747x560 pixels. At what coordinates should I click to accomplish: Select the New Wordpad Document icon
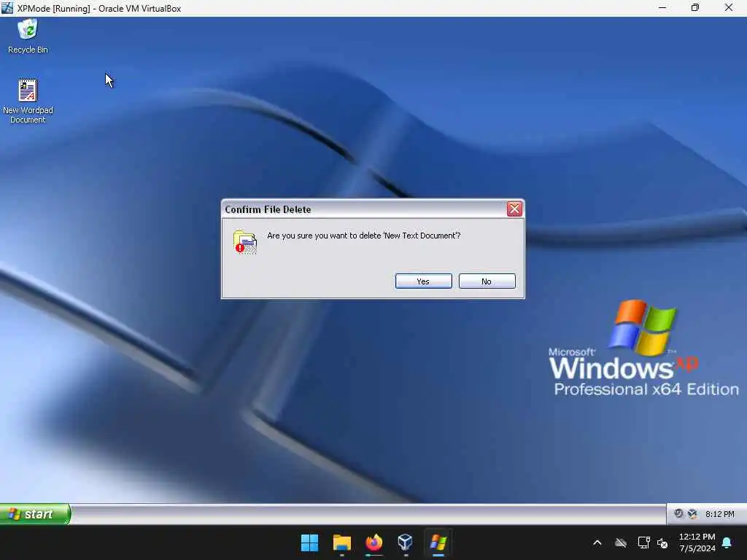pyautogui.click(x=28, y=101)
